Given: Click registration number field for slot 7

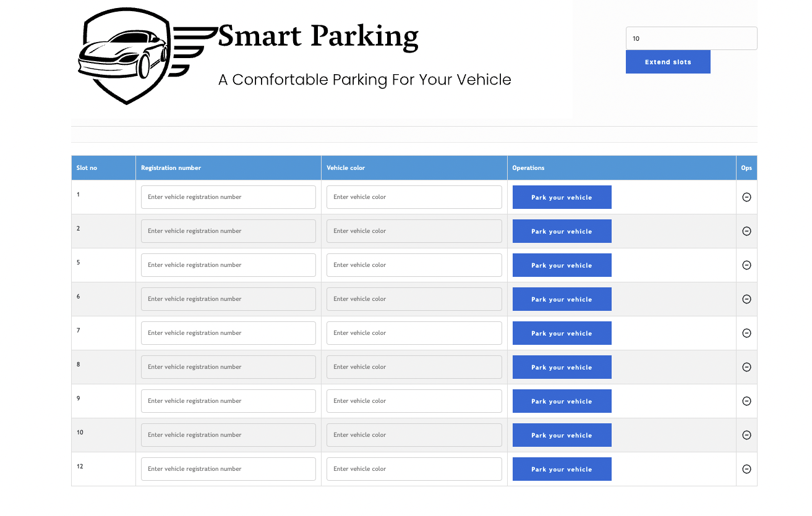Looking at the screenshot, I should coord(228,333).
